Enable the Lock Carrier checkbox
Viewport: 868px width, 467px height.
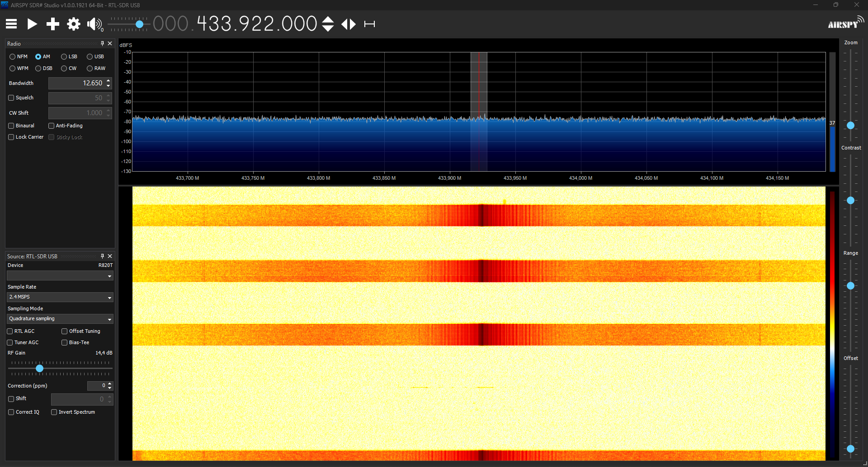(x=11, y=137)
